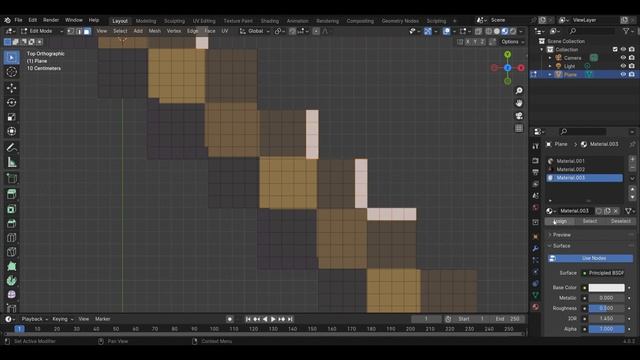Viewport: 640px width, 360px height.
Task: Adjust the Roughness slider
Action: point(606,308)
